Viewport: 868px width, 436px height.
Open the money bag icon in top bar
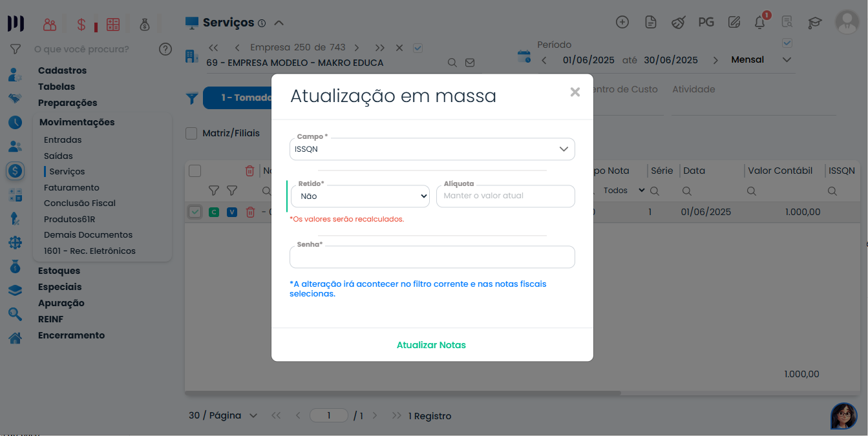[145, 25]
